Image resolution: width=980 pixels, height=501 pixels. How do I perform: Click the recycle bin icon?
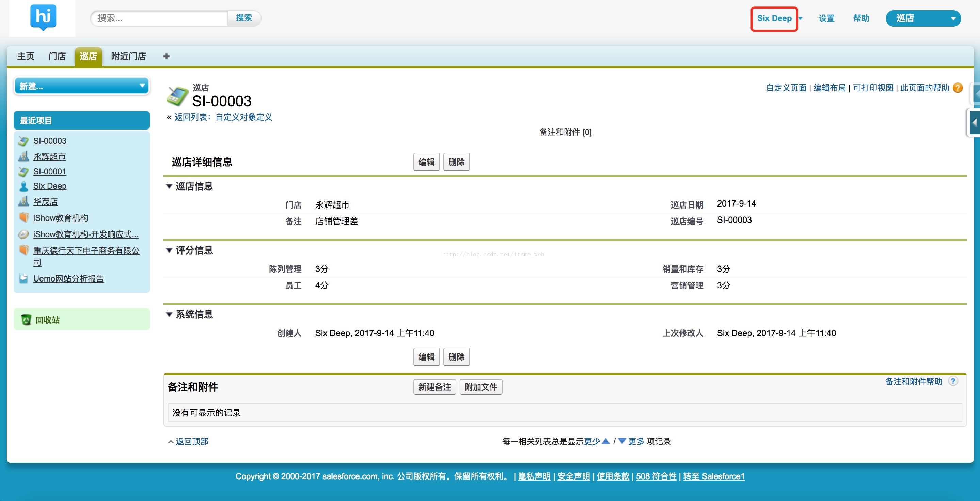coord(26,320)
